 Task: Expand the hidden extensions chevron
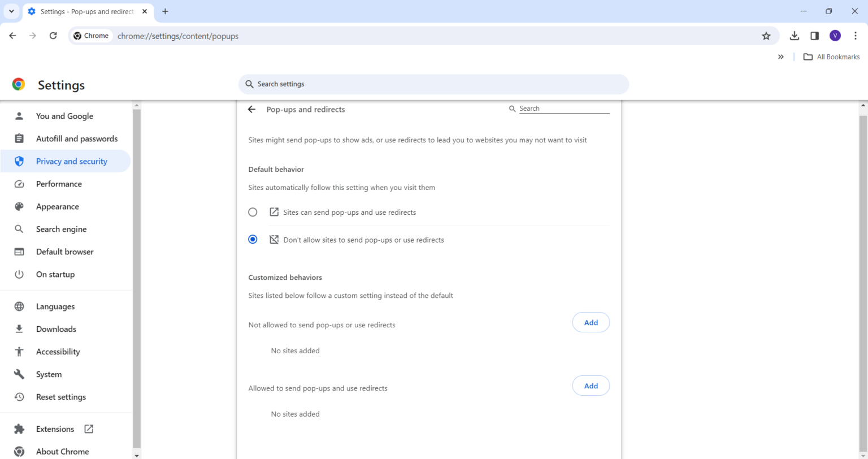click(x=780, y=57)
